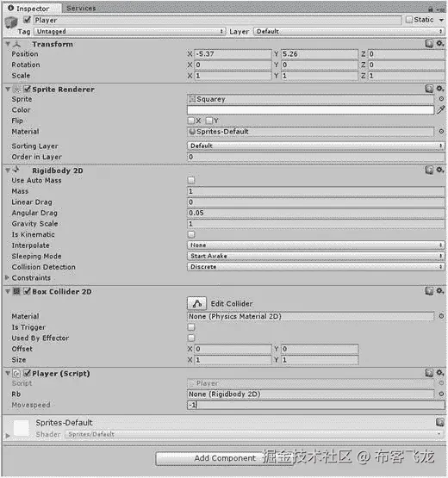Viewport: 448px width, 478px height.
Task: Click the Position X field
Action: (x=233, y=54)
